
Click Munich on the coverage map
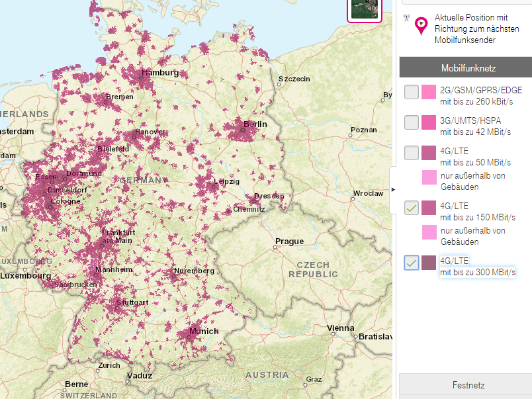point(204,331)
